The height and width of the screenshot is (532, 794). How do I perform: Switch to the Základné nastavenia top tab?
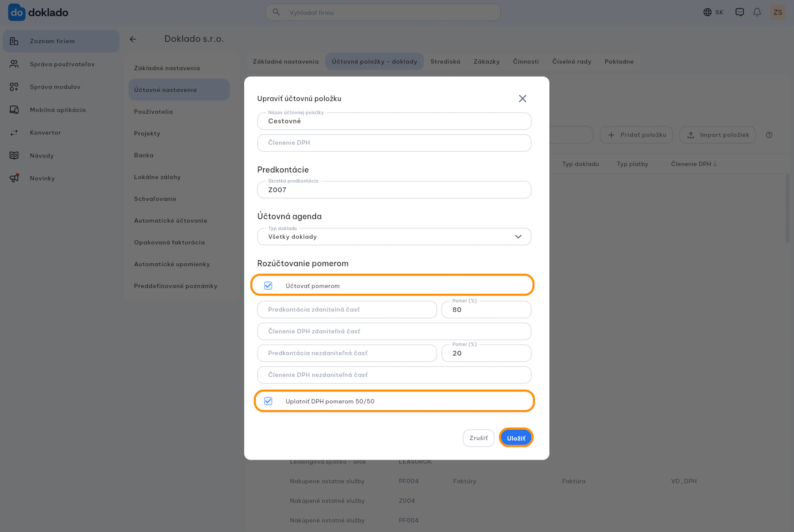click(x=286, y=61)
